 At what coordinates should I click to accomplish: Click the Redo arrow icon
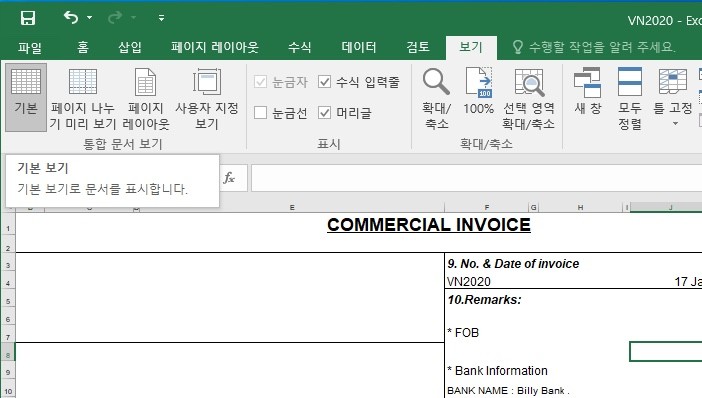(115, 17)
